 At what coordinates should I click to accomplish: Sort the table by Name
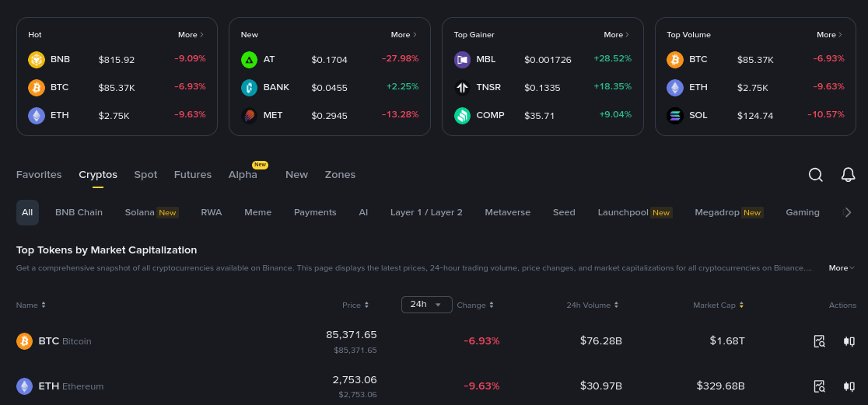[31, 305]
